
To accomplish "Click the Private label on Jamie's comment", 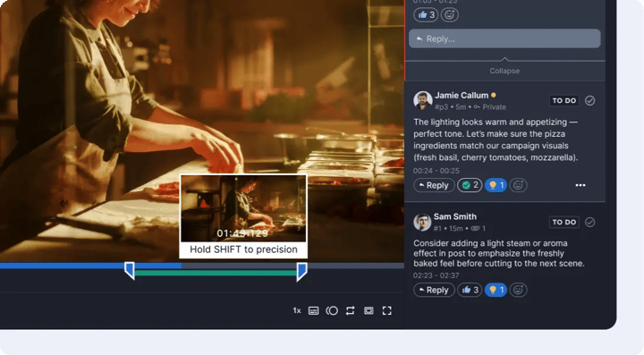I will pyautogui.click(x=494, y=107).
